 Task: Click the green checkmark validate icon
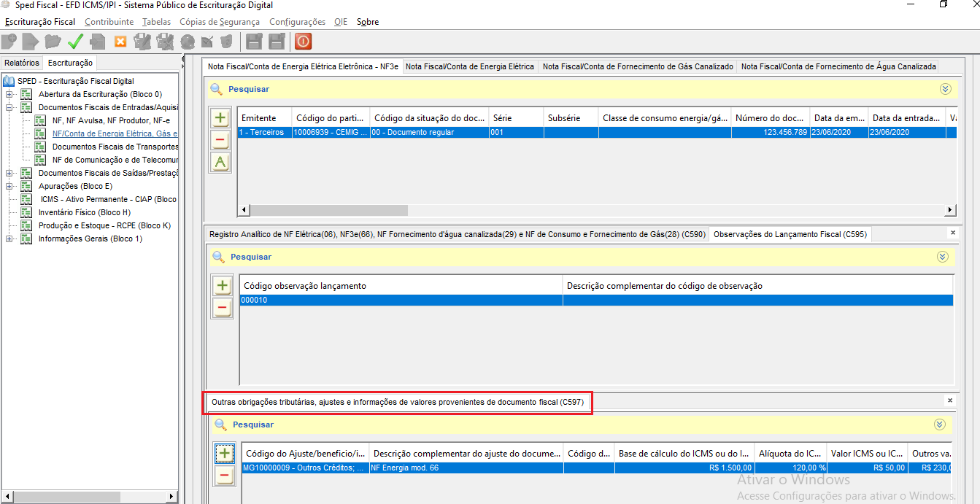tap(75, 42)
